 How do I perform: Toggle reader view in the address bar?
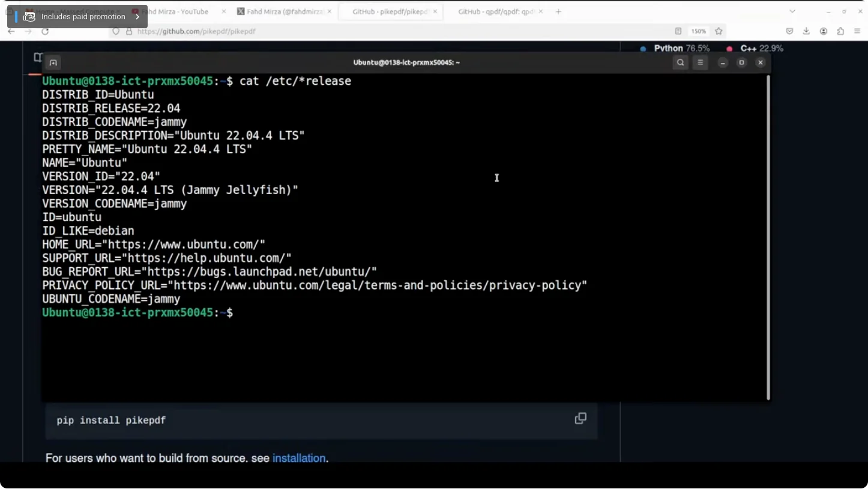[x=678, y=31]
